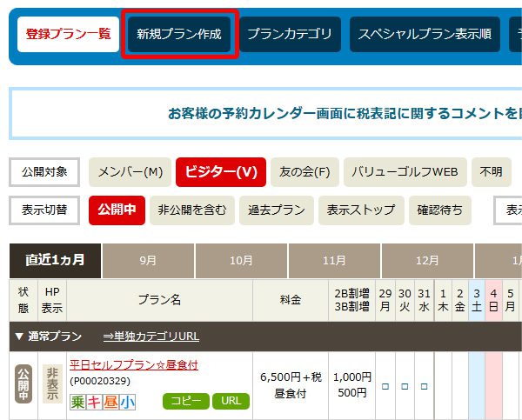Click the orange 昼 lunch icon
522x420 pixels.
(x=110, y=402)
